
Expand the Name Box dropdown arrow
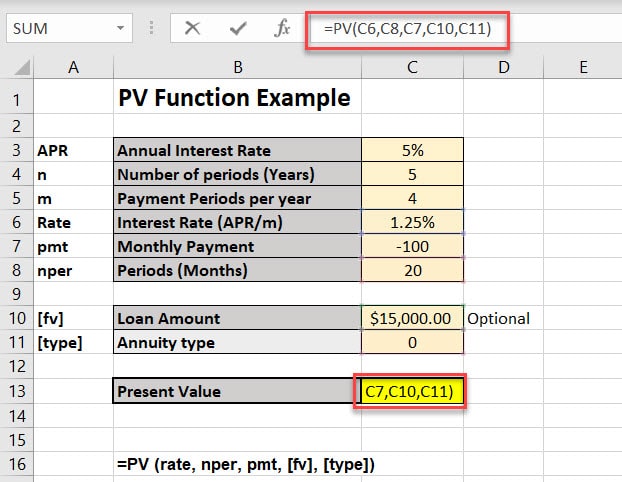pos(120,29)
